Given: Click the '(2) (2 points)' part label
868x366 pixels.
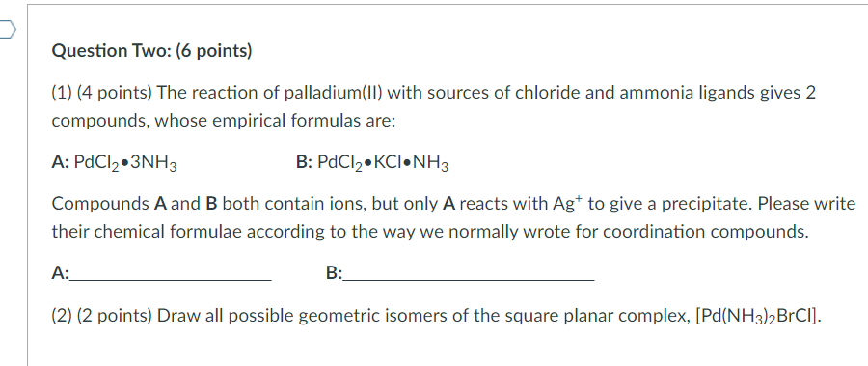Looking at the screenshot, I should tap(102, 316).
